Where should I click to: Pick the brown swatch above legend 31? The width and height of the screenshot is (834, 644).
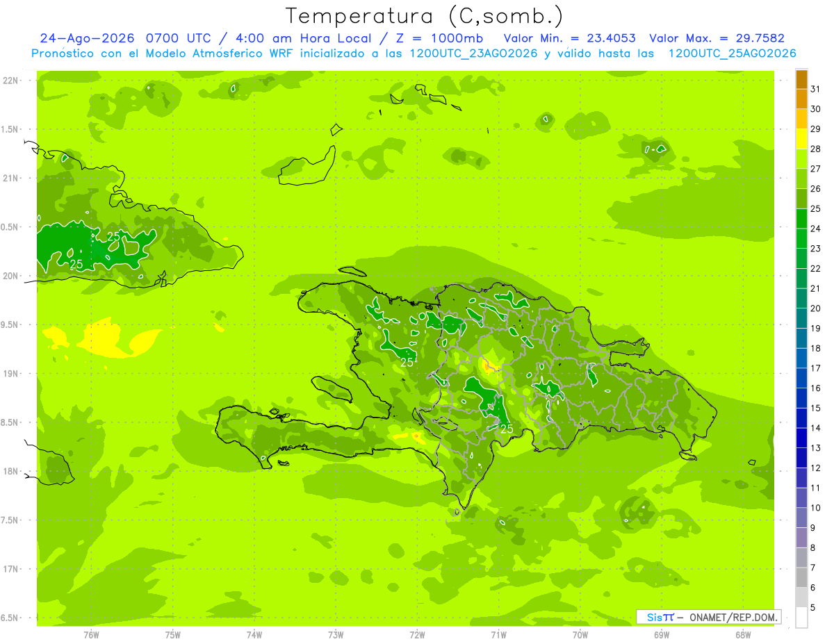click(x=801, y=79)
